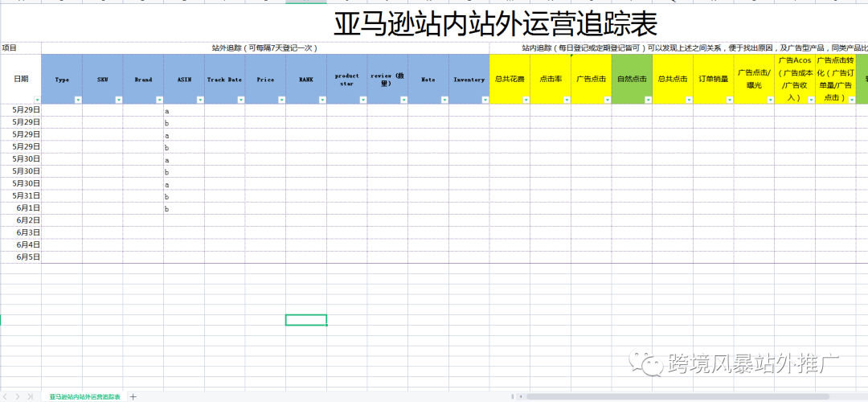
Task: Select the date cell 6月3日
Action: click(20, 232)
